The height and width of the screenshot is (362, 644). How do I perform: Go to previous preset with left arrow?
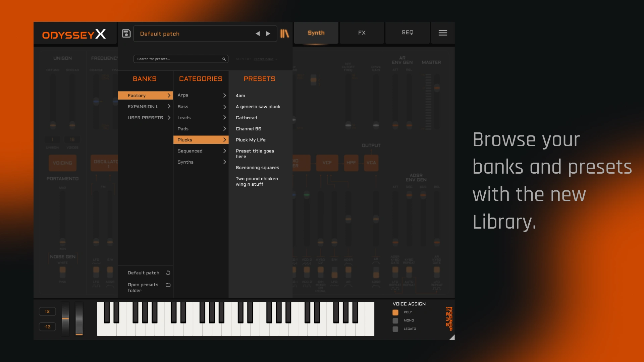coord(258,34)
